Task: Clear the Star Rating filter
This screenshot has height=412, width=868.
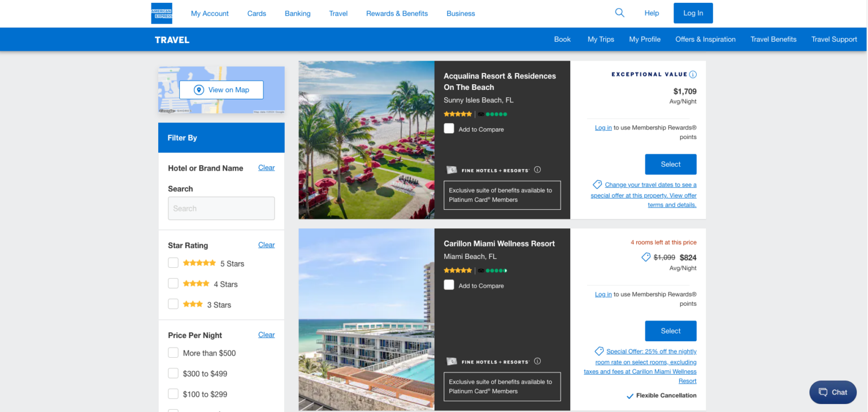Action: click(x=266, y=245)
